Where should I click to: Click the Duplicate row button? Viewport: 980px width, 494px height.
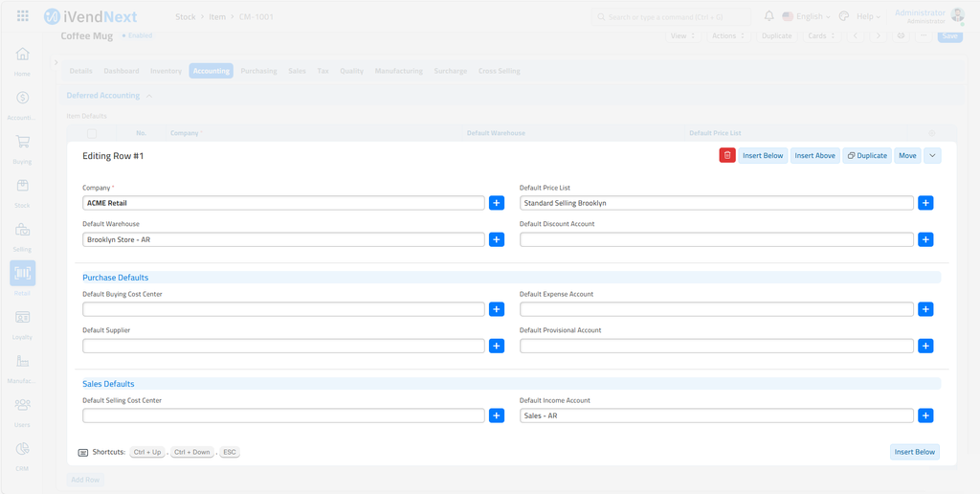point(867,155)
